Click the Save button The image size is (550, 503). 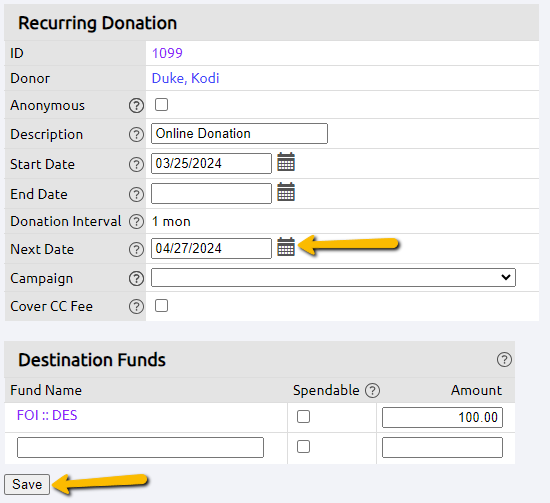[x=27, y=484]
